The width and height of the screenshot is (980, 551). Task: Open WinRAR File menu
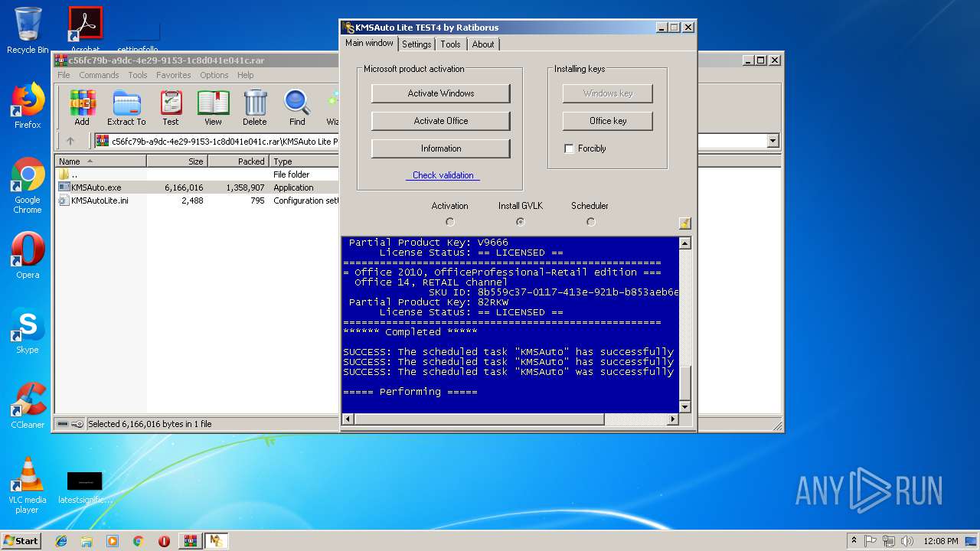click(x=64, y=75)
